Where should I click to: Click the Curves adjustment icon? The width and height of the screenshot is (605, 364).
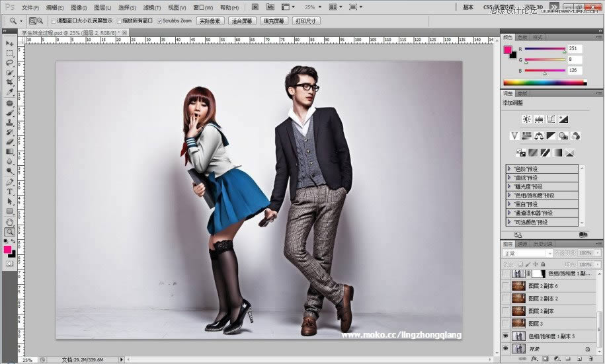(551, 119)
